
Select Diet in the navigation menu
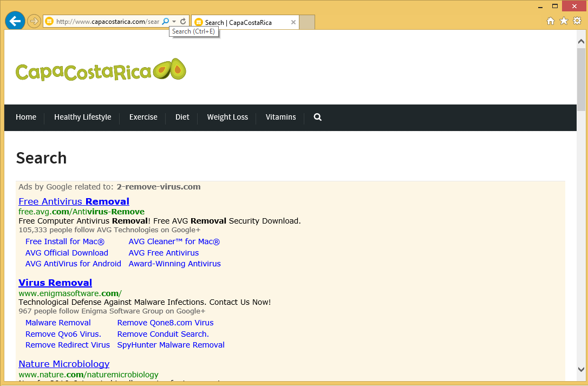(x=182, y=117)
